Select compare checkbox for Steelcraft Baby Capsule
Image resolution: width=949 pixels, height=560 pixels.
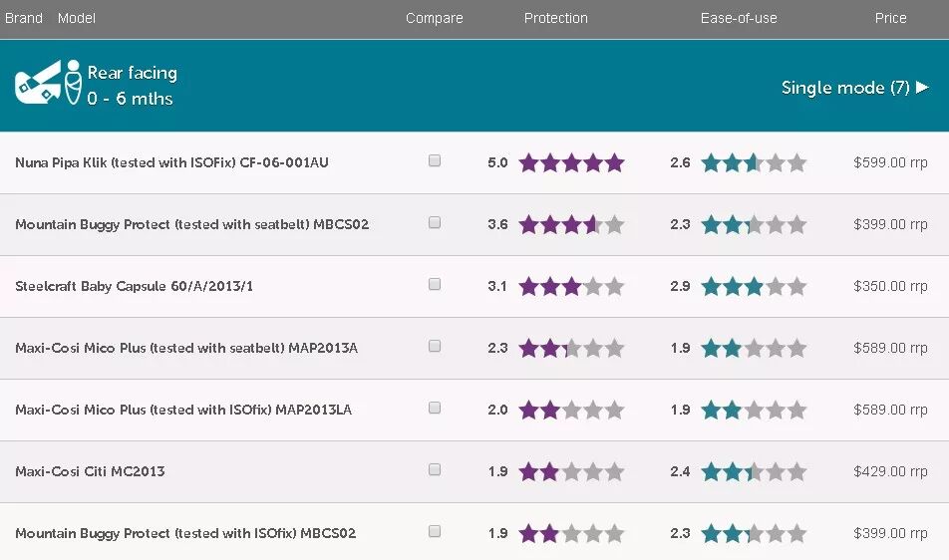tap(434, 284)
